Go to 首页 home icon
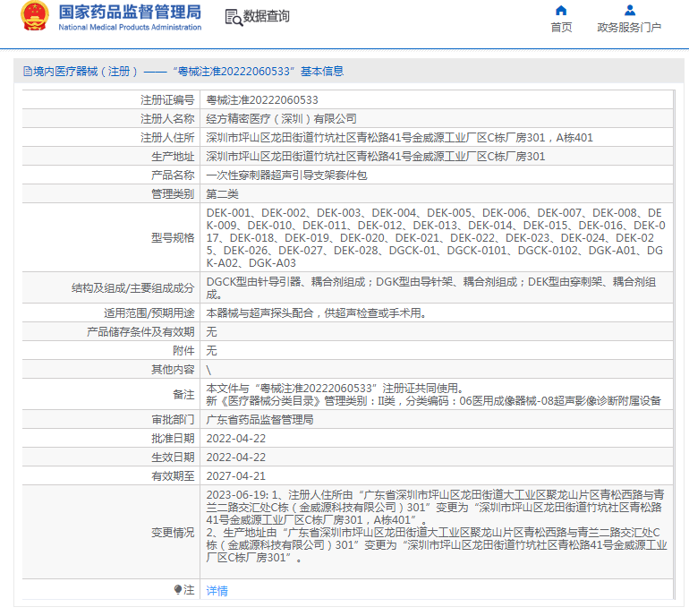Viewport: 689px width, 616px height. 561,11
